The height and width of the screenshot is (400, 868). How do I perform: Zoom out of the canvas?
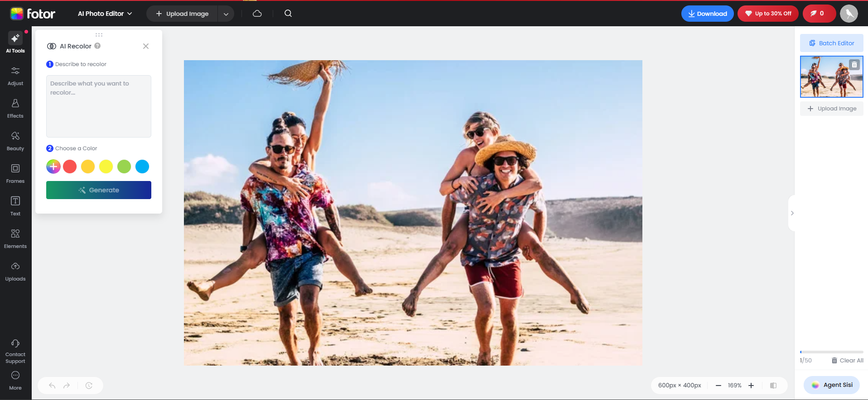[718, 386]
